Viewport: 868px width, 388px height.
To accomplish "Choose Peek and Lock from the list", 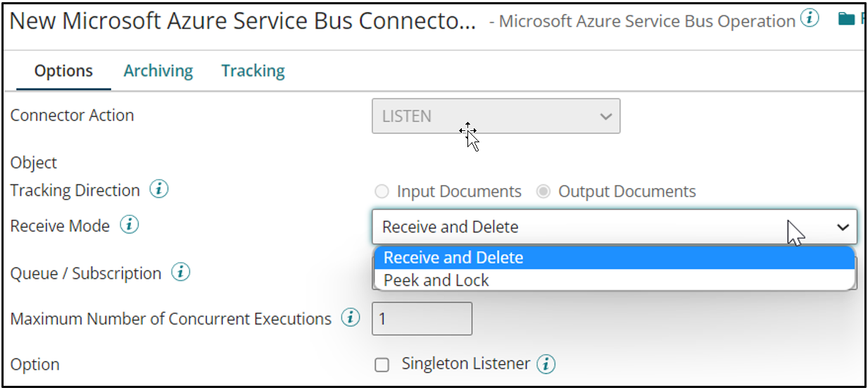I will pos(436,280).
